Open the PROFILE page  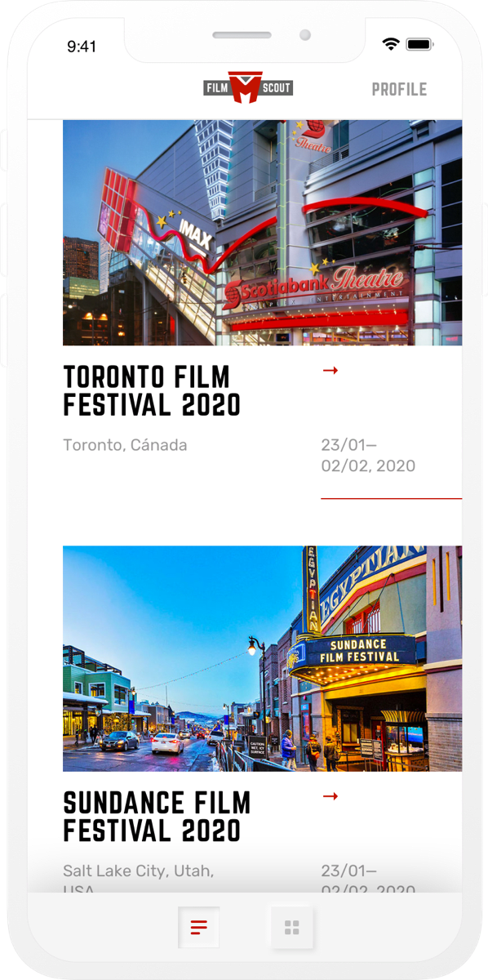pos(399,90)
